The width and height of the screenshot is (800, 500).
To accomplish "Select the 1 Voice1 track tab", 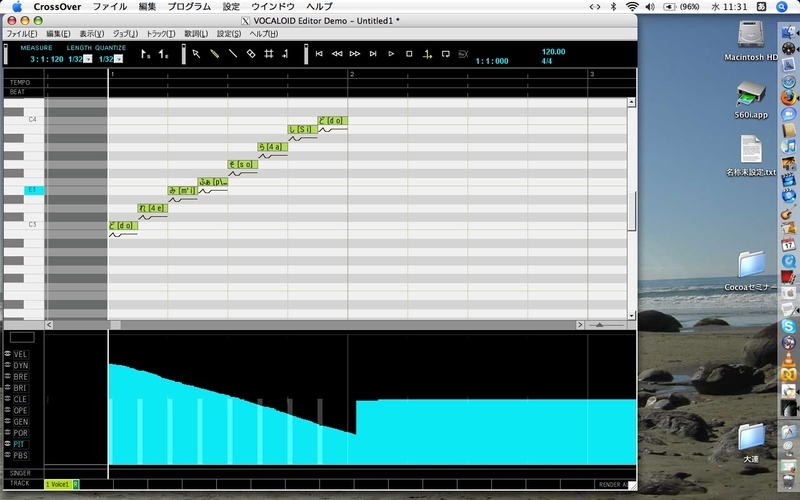I will pos(58,484).
